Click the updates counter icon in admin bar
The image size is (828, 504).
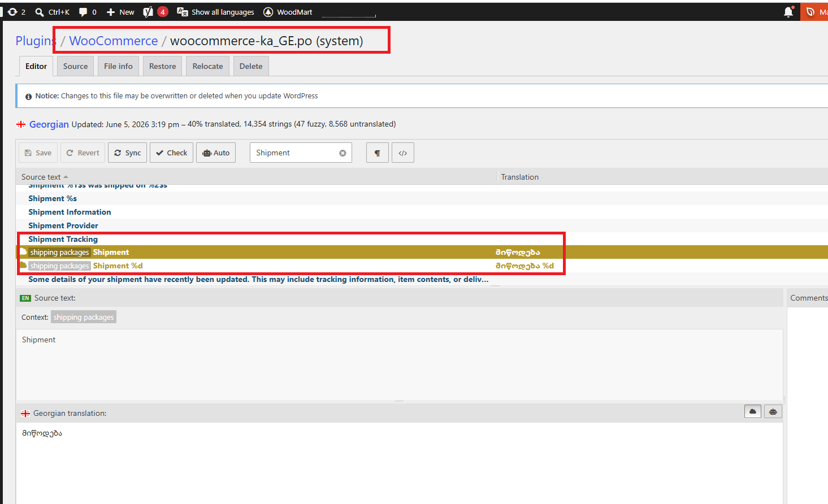coord(12,12)
